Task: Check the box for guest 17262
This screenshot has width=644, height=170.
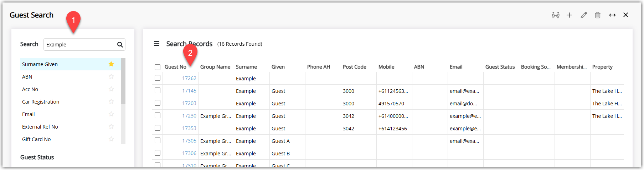Action: pos(158,78)
